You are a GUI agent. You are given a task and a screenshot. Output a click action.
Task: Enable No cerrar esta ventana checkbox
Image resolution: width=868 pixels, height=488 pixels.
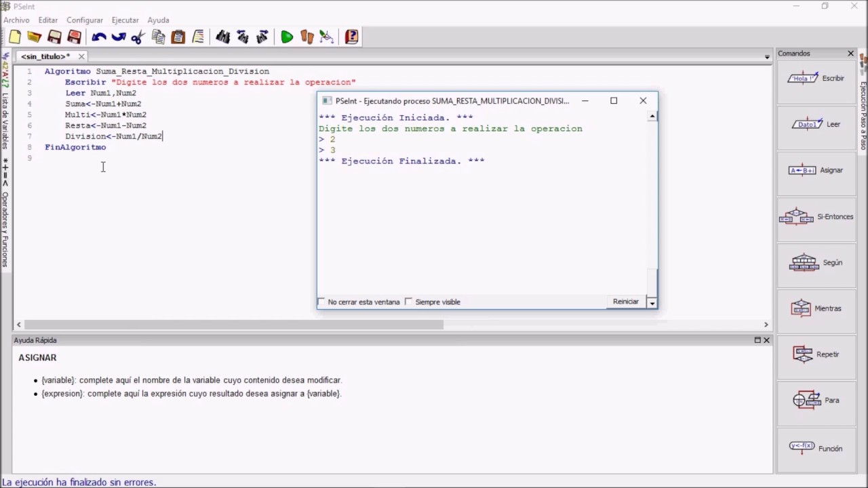tap(321, 302)
